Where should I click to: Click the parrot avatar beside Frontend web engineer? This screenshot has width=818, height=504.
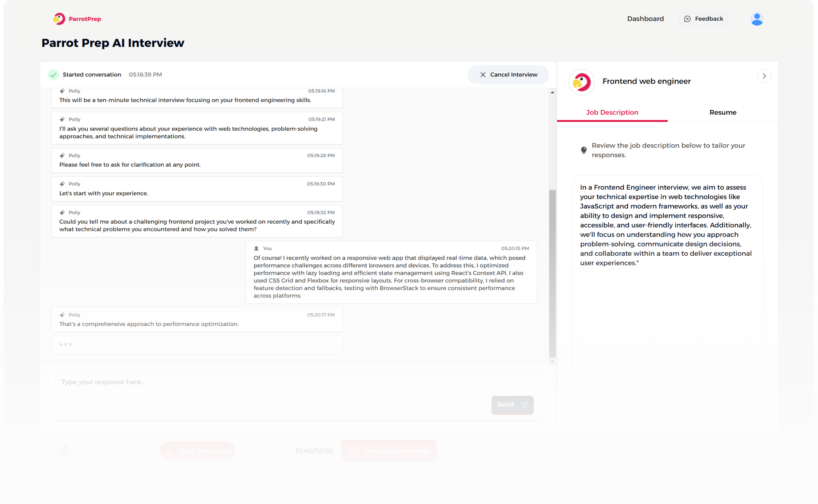click(x=581, y=82)
